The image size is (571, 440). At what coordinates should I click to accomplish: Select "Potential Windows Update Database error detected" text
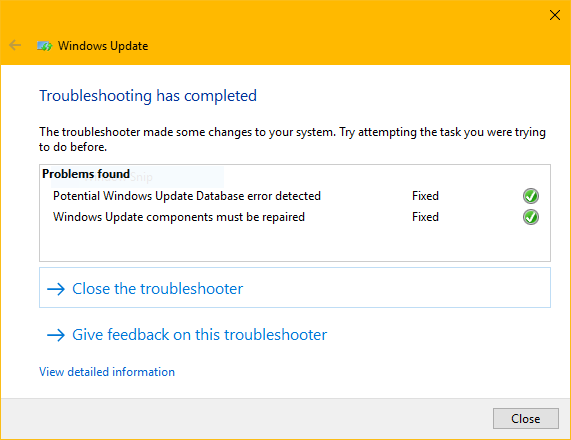186,196
